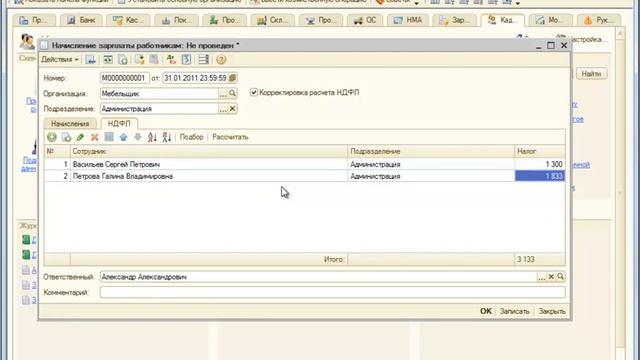This screenshot has width=640, height=360.
Task: Move row down with gray arrow icon
Action: click(138, 137)
